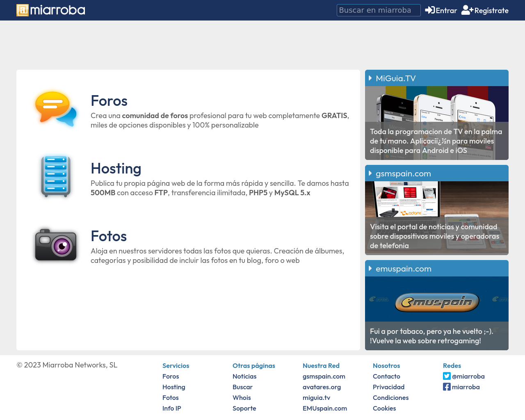Image resolution: width=525 pixels, height=420 pixels.
Task: Click the Nuestra Red footer heading
Action: click(321, 365)
